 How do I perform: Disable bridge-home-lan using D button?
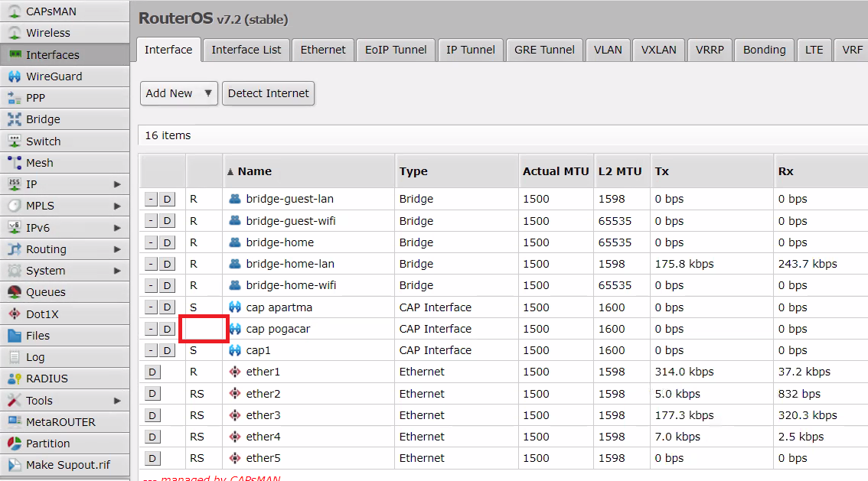(x=167, y=264)
